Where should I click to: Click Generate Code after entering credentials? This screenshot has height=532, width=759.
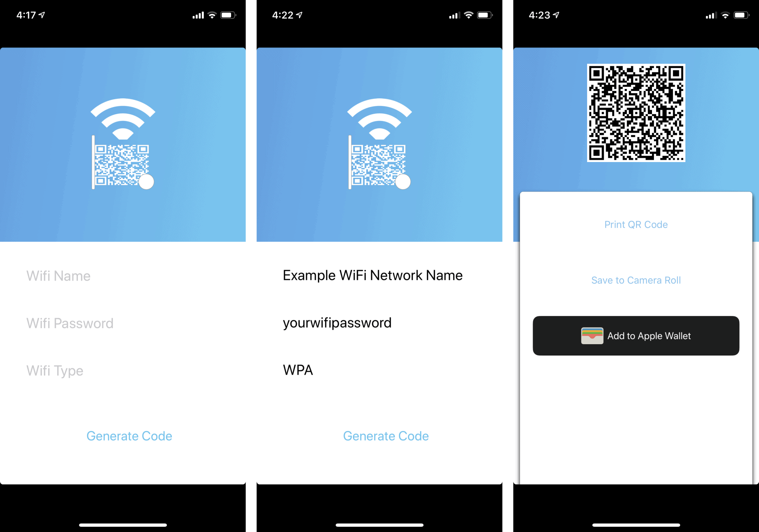click(379, 435)
